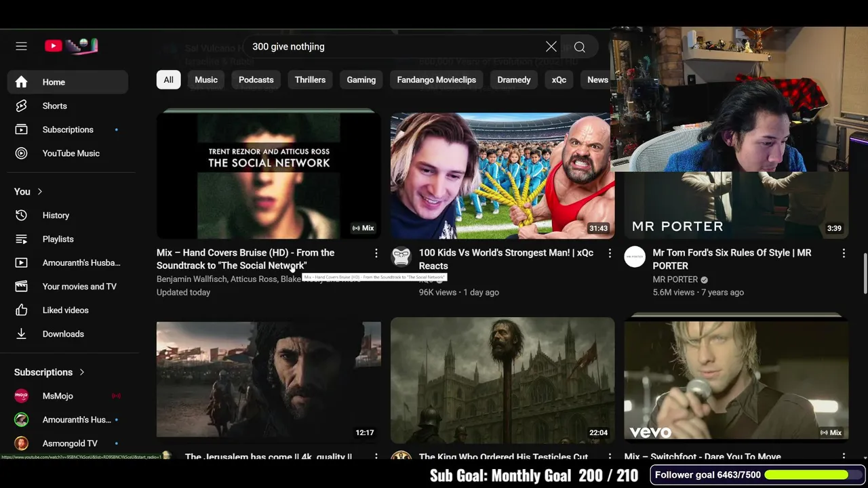
Task: Open the hamburger guide menu
Action: (x=21, y=46)
